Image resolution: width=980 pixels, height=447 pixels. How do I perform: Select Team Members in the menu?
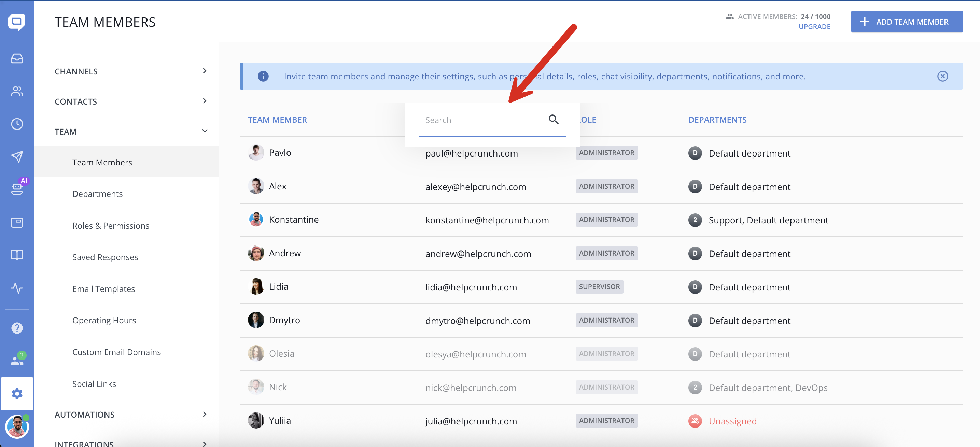(126, 162)
